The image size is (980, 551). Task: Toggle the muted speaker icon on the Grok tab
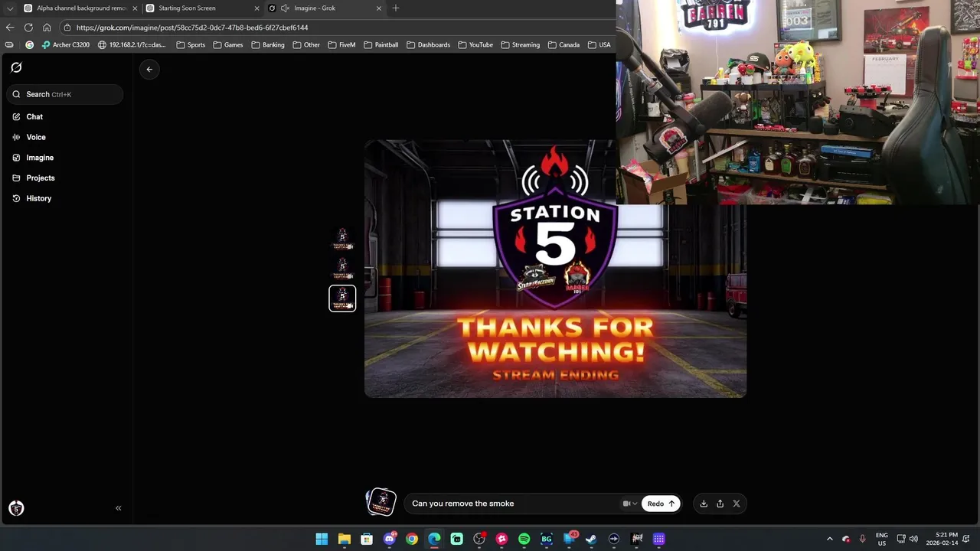[285, 8]
